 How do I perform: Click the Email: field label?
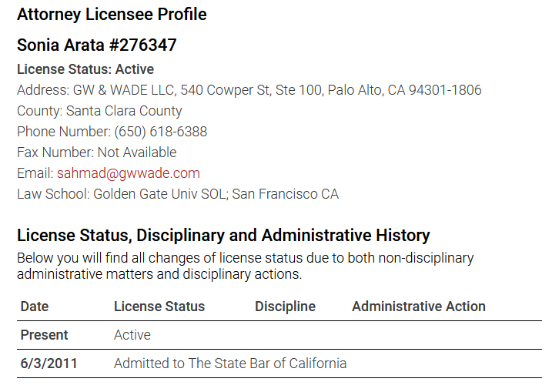[x=35, y=173]
